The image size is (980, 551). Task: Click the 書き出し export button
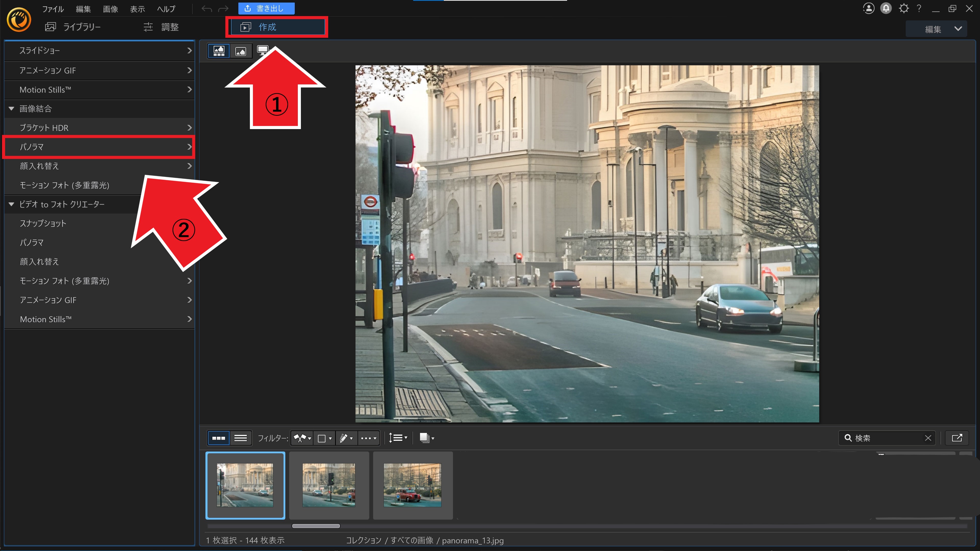pyautogui.click(x=266, y=8)
